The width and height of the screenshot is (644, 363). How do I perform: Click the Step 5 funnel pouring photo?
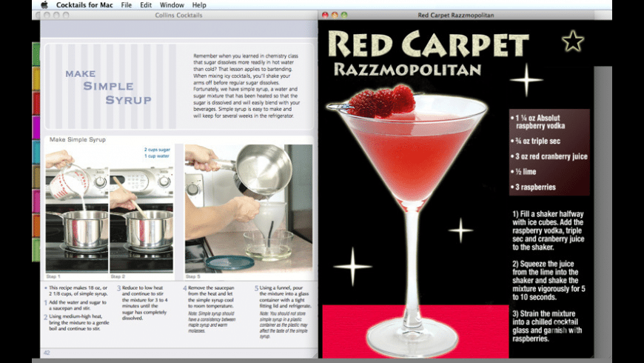pyautogui.click(x=249, y=208)
